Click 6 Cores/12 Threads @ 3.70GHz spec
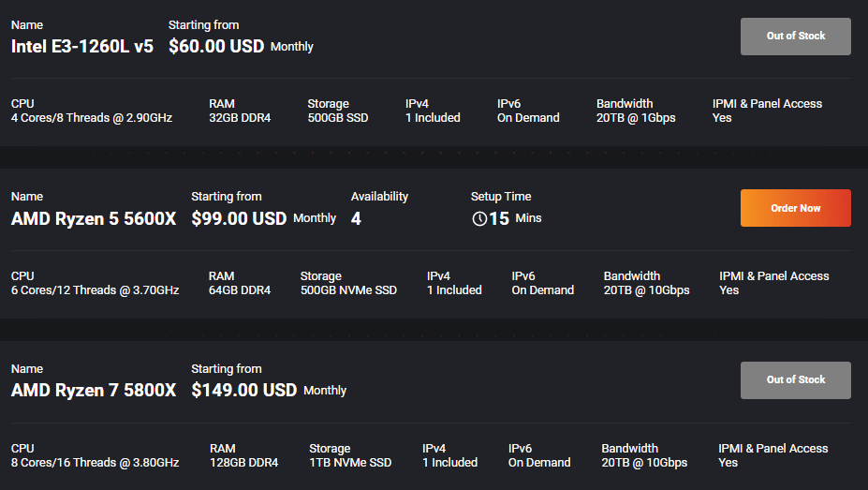 click(96, 290)
